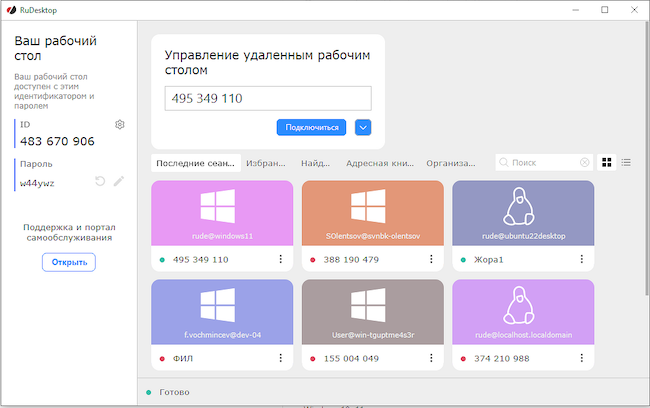Switch to the Избранное tab
The height and width of the screenshot is (408, 650).
pyautogui.click(x=266, y=163)
